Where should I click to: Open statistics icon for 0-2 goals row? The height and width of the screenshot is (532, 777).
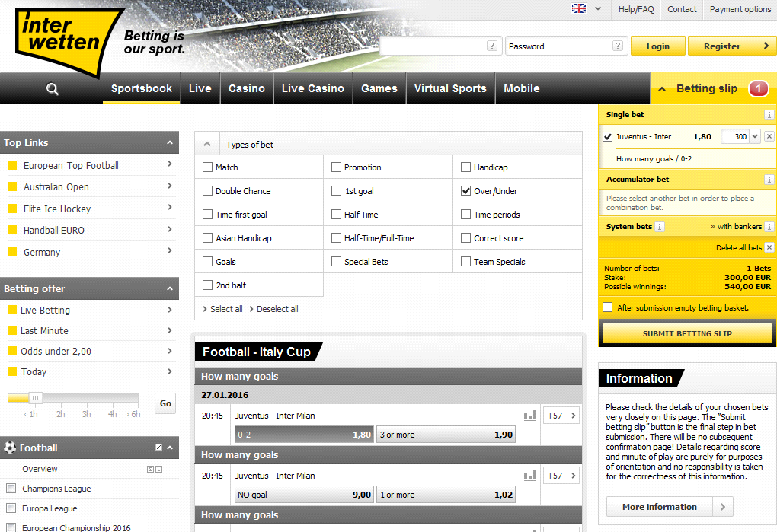pyautogui.click(x=529, y=416)
